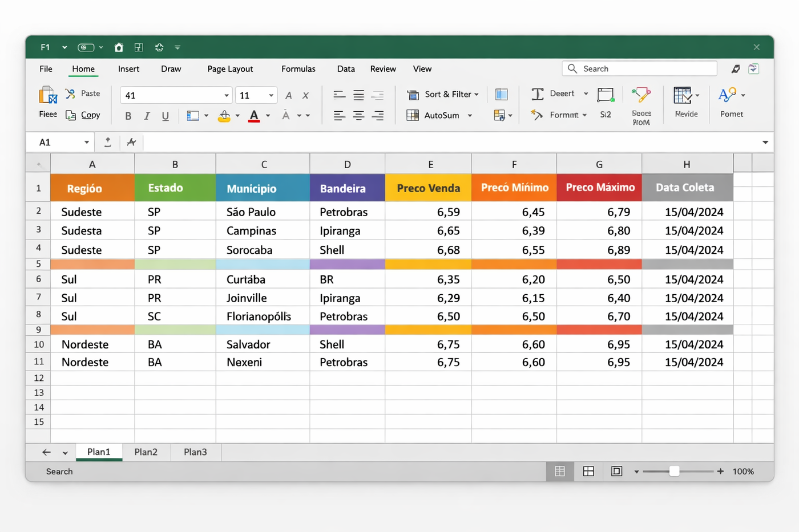Open the Formulas ribbon tab
Image resolution: width=799 pixels, height=532 pixels.
point(298,69)
